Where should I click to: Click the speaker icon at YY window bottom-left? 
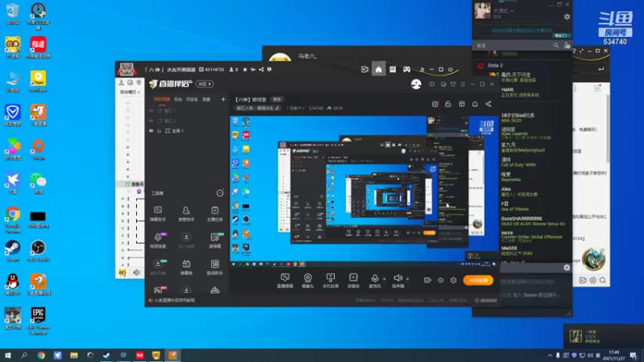click(x=136, y=273)
